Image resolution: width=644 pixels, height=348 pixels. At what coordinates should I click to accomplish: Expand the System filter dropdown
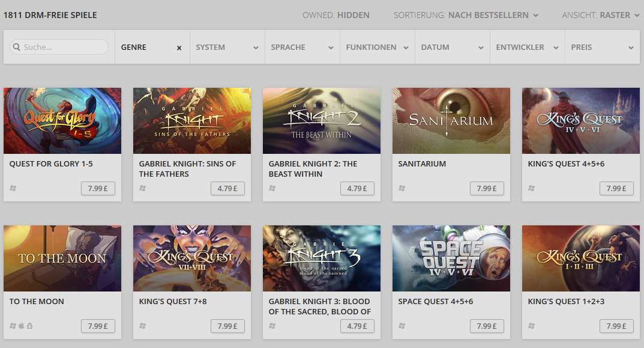[x=227, y=47]
